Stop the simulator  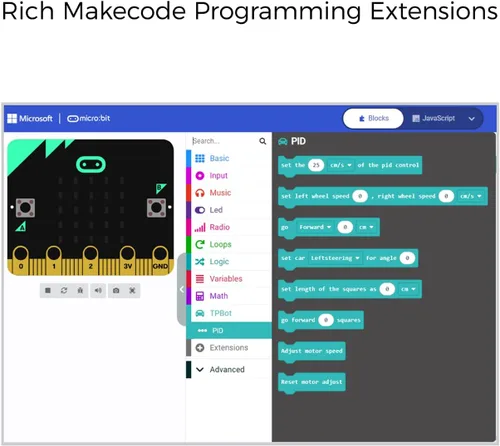48,290
